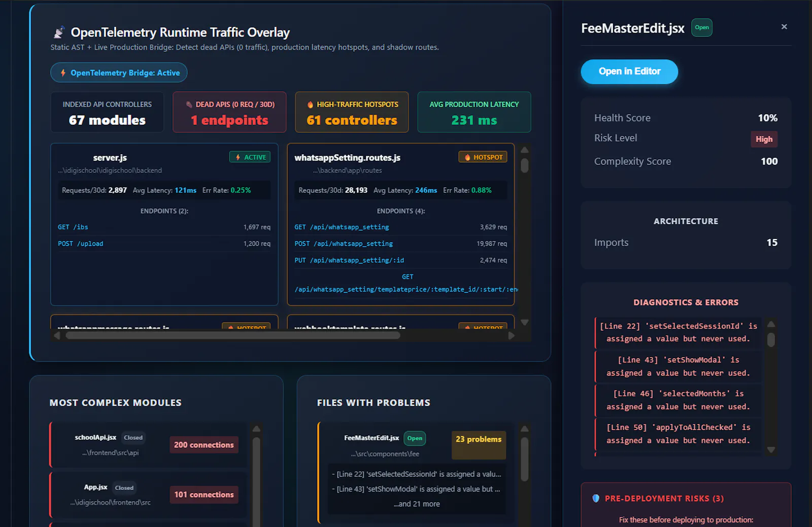The width and height of the screenshot is (812, 527).
Task: Click the '...and 21 more' problems text
Action: pyautogui.click(x=417, y=504)
